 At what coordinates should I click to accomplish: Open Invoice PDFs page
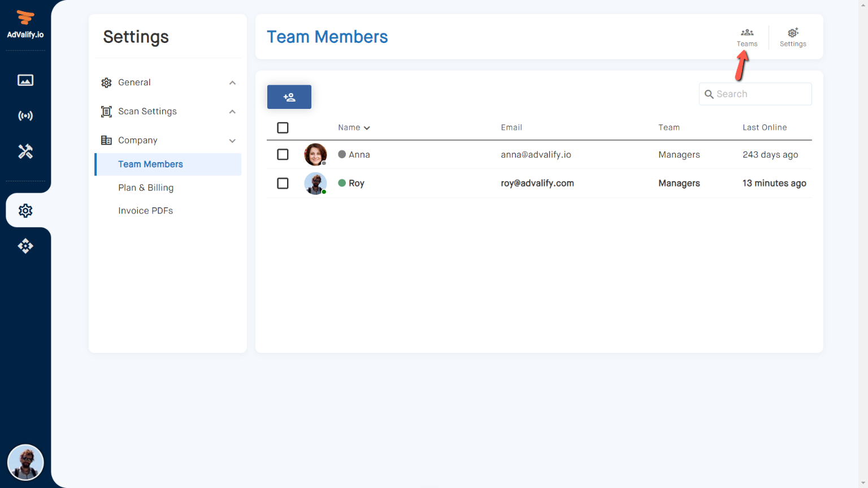pos(145,211)
